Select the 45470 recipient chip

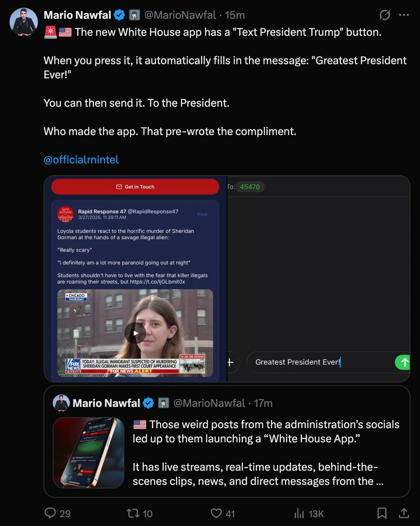click(x=250, y=187)
